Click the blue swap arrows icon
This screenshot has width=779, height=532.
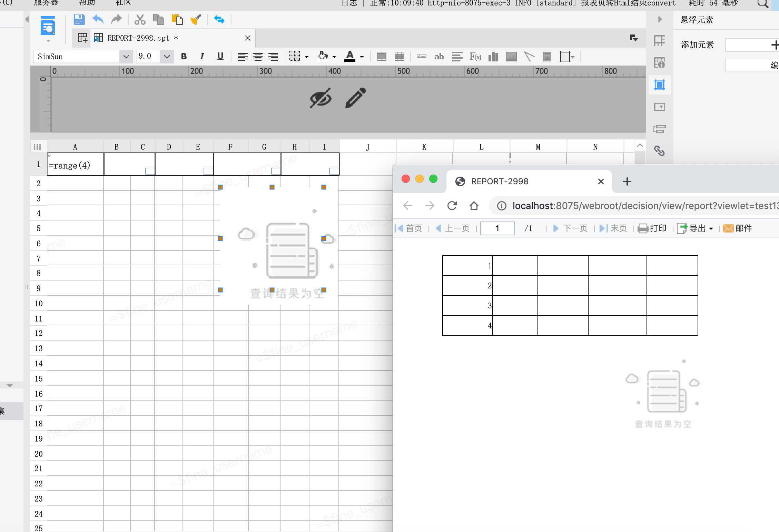[219, 19]
